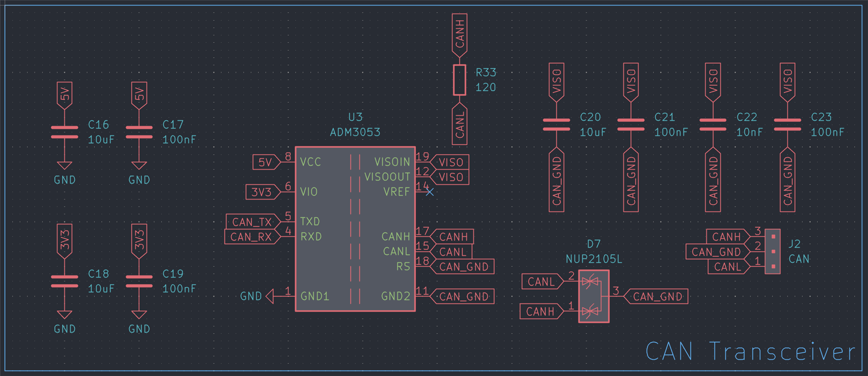Click the CAN Transceiver title text
This screenshot has width=868, height=376.
750,351
